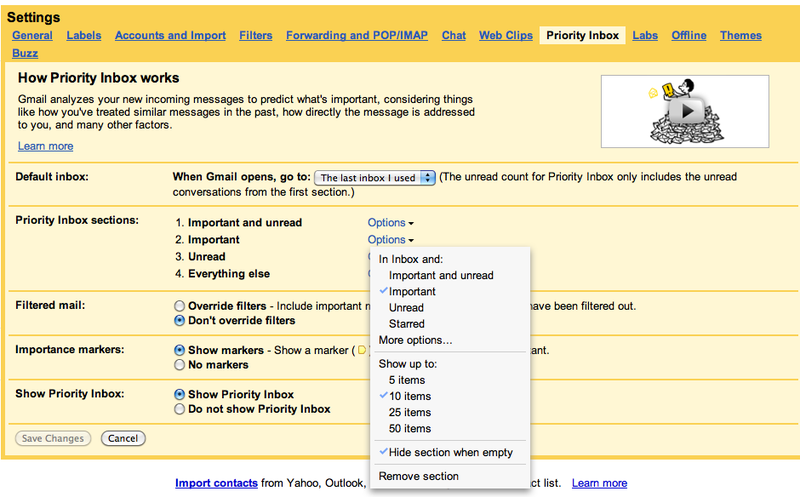Open Options for Important and unread section

tap(391, 222)
